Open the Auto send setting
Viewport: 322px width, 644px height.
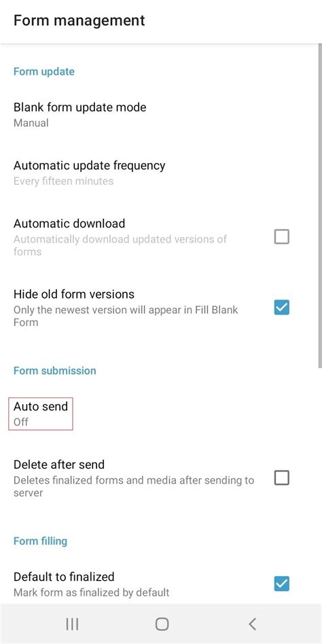[161, 414]
